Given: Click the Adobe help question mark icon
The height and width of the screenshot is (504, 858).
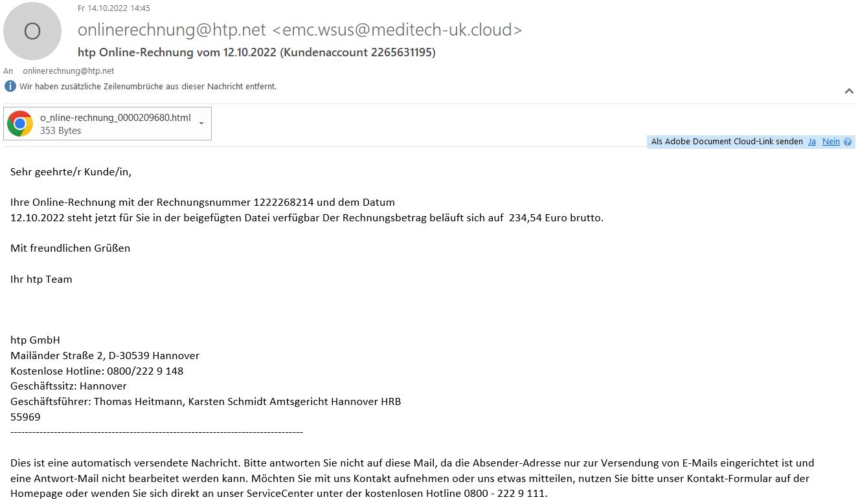Looking at the screenshot, I should (x=848, y=142).
